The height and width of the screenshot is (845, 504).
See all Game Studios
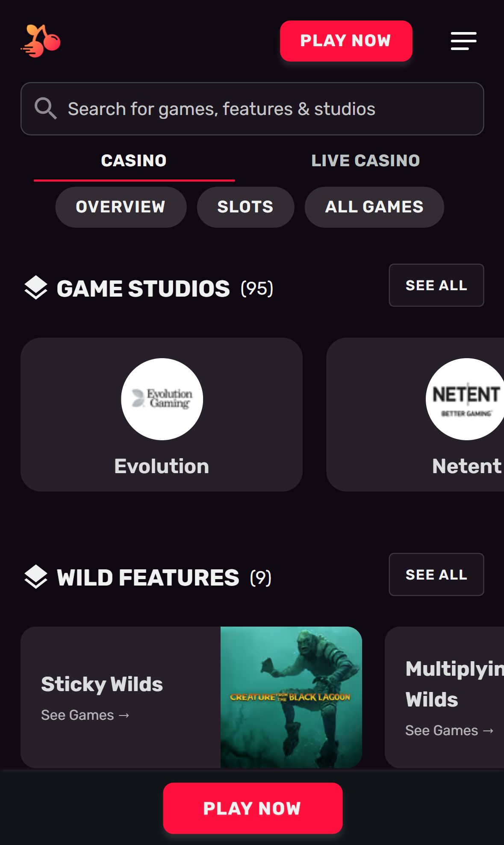pos(436,285)
